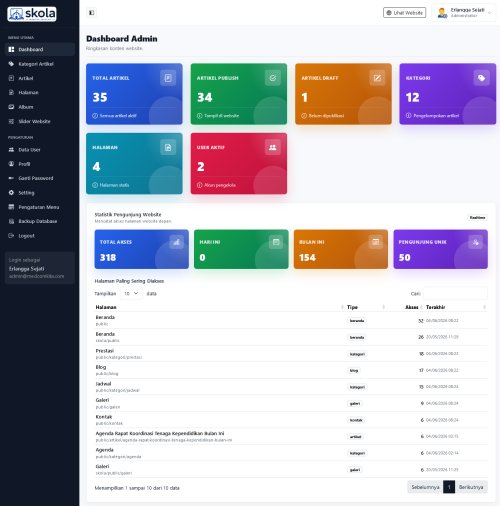Click the Login sebagai Erlangga Sejati box
The height and width of the screenshot is (506, 500).
(x=40, y=268)
